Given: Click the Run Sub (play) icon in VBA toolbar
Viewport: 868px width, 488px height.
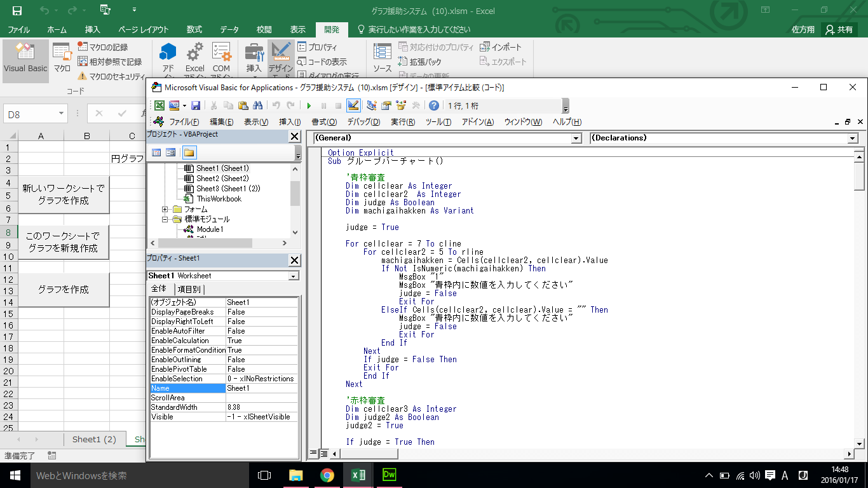Looking at the screenshot, I should click(x=309, y=106).
